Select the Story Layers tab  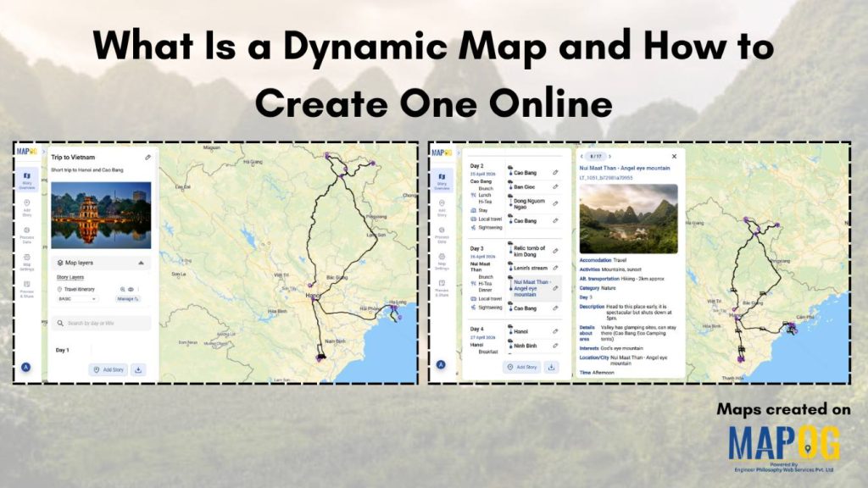pos(70,277)
